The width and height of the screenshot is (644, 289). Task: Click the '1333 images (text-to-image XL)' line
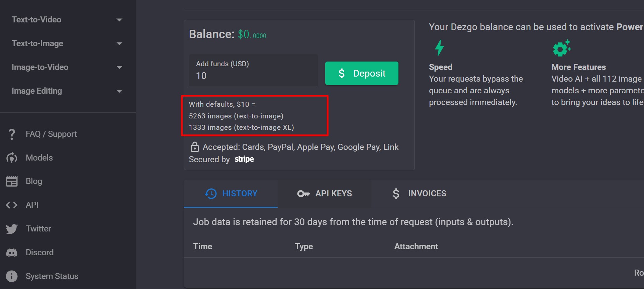tap(242, 127)
